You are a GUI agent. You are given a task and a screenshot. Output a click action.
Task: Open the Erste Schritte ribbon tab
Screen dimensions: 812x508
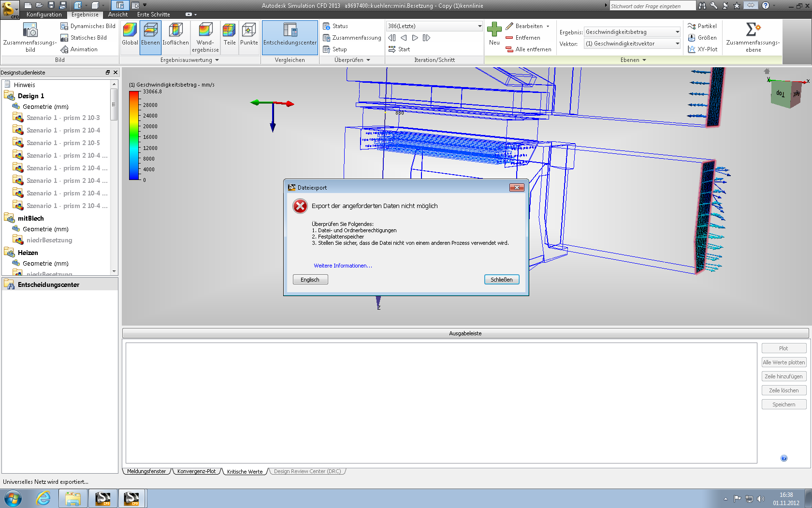pyautogui.click(x=154, y=15)
